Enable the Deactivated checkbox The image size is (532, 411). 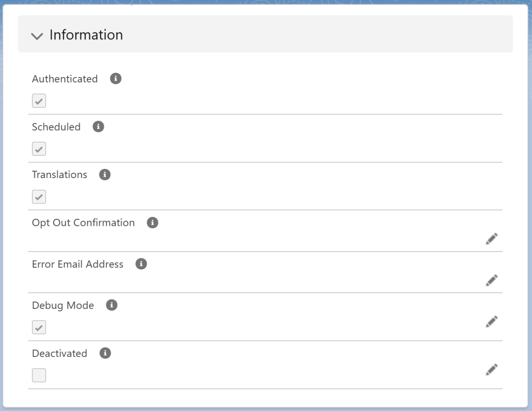tap(39, 376)
